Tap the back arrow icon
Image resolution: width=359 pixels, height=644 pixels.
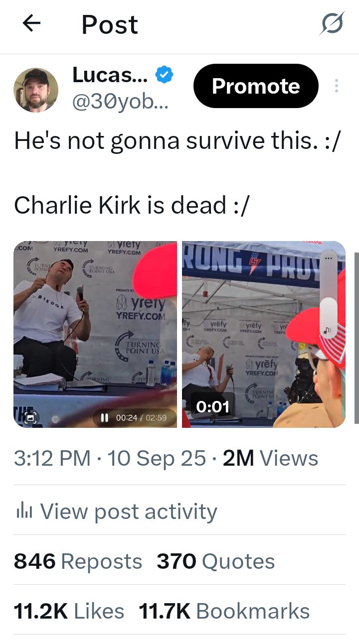[31, 23]
